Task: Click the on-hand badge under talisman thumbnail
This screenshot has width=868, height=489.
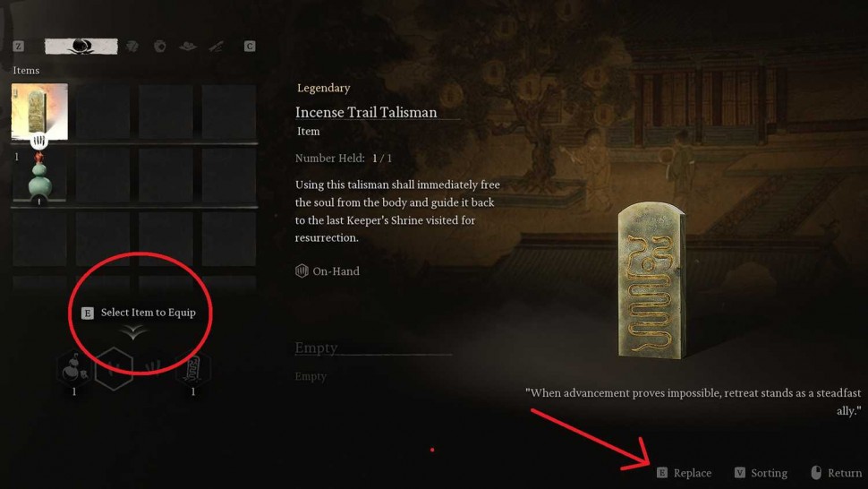Action: [x=38, y=142]
